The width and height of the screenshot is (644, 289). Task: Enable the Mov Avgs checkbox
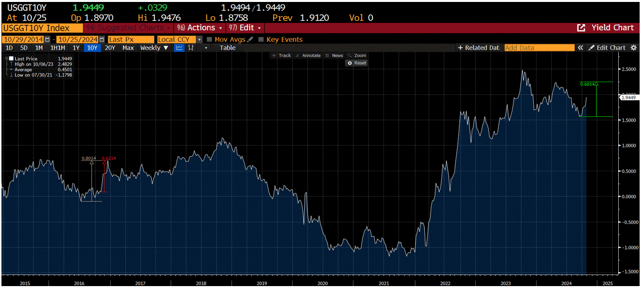(209, 39)
